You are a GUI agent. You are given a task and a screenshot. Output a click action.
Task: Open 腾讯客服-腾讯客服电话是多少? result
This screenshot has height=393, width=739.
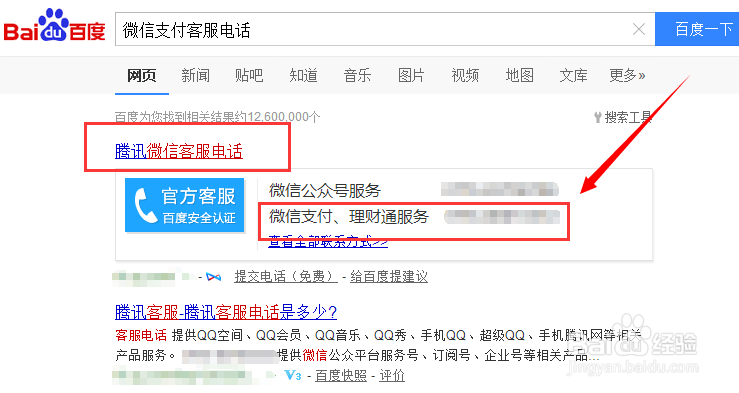point(226,312)
